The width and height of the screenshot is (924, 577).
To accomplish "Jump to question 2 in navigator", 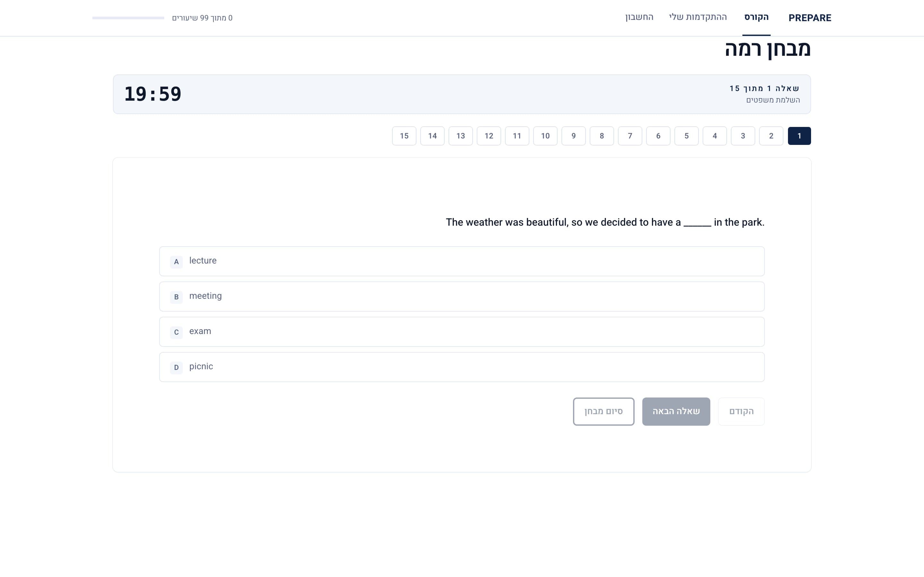I will (x=771, y=136).
